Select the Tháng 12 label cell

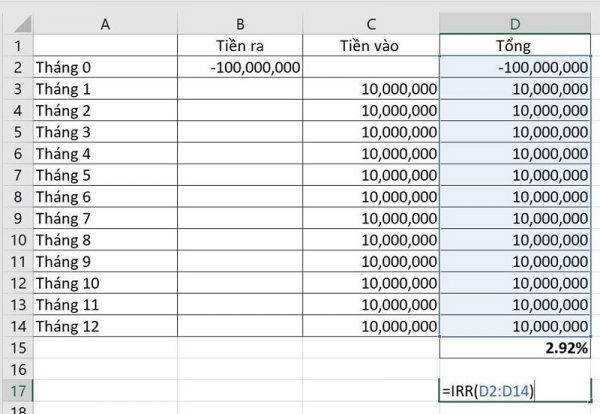(x=105, y=325)
